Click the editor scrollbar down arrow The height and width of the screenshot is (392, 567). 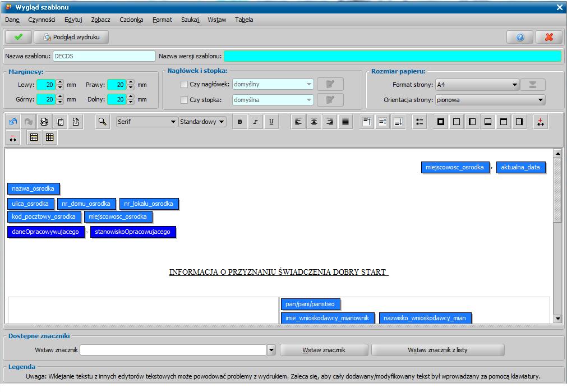557,319
